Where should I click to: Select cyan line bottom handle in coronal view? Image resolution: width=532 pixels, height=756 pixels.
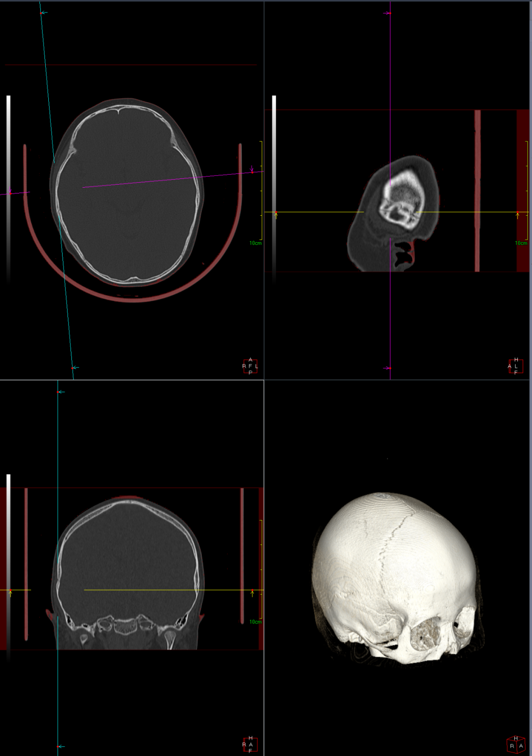point(61,747)
